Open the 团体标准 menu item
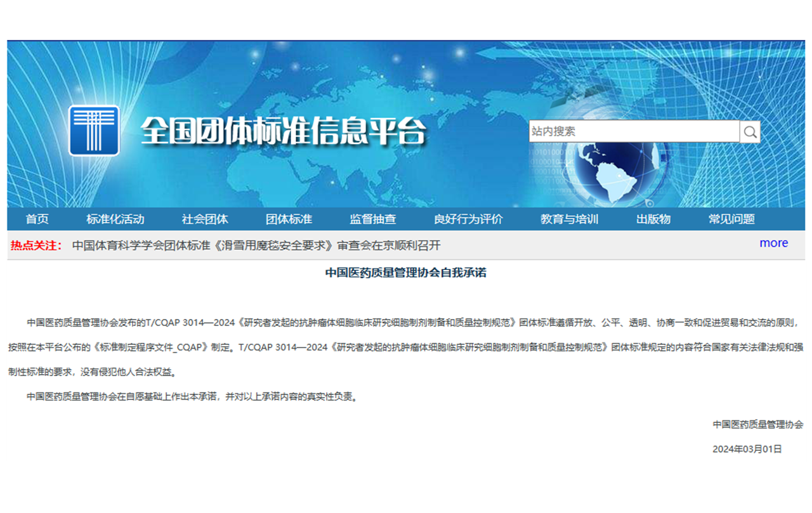 pos(289,219)
